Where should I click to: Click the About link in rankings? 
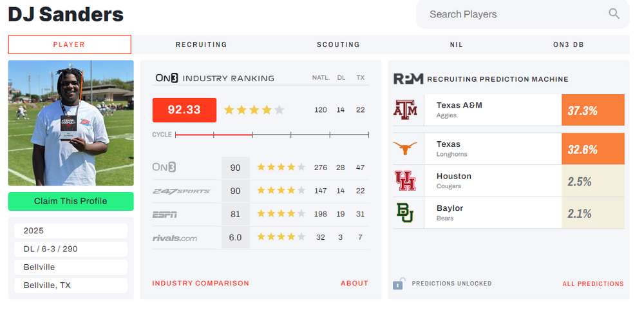(354, 284)
